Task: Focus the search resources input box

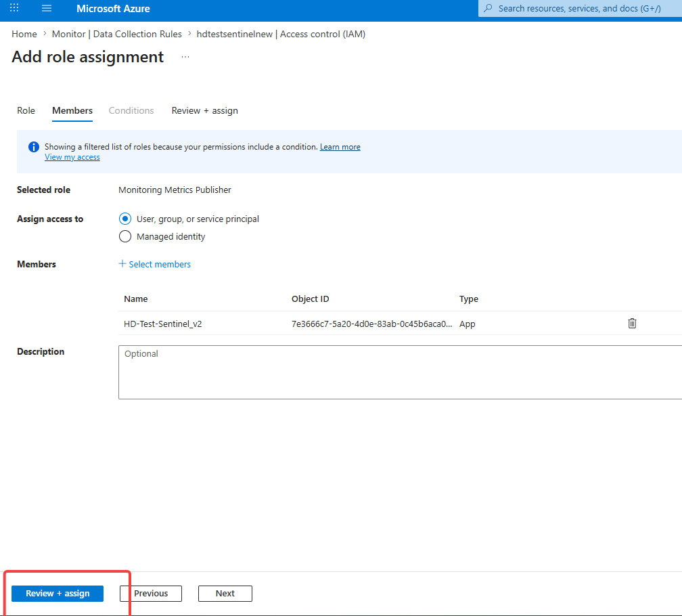Action: pos(579,8)
